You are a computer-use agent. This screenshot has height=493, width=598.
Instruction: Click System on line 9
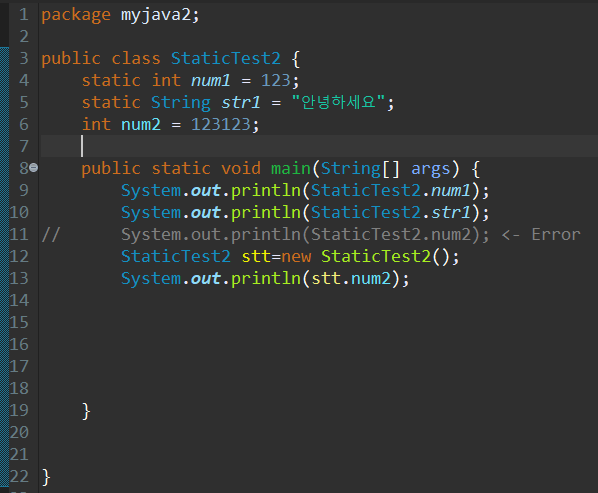[x=151, y=191]
